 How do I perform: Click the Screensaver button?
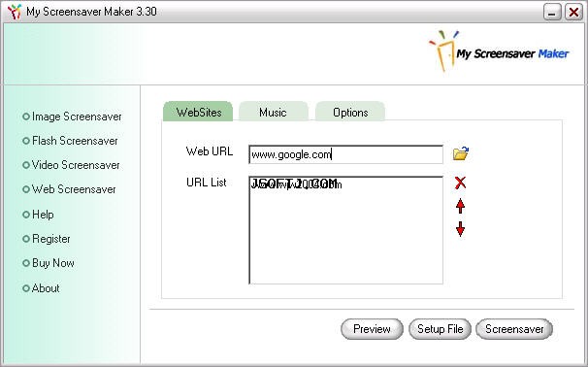click(x=514, y=329)
